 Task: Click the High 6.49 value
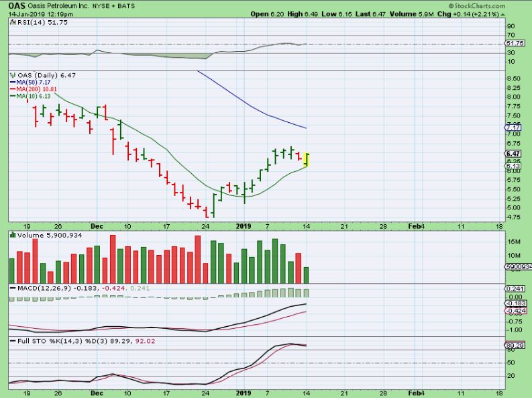(x=303, y=14)
